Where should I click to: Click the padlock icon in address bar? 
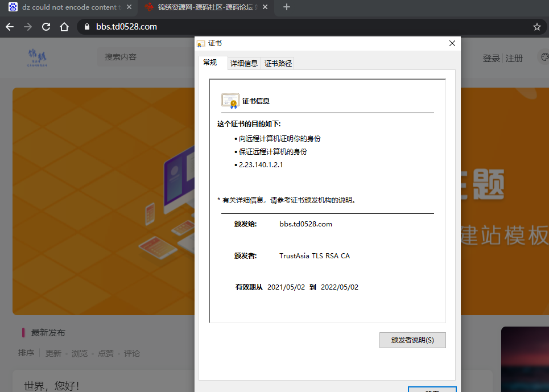87,27
